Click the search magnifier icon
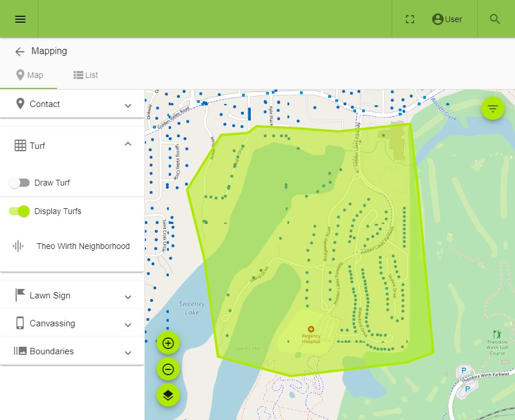 click(x=495, y=19)
